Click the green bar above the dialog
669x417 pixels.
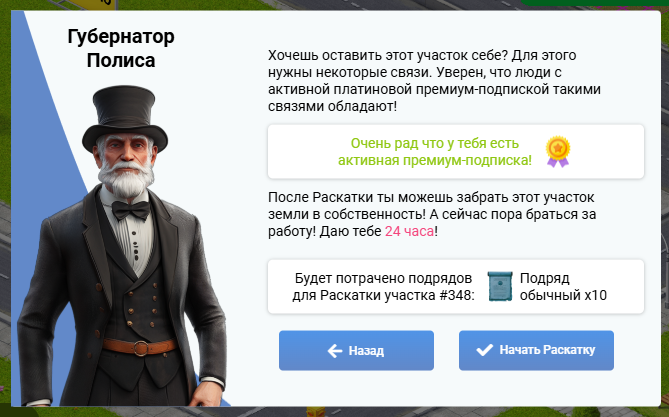point(594,3)
